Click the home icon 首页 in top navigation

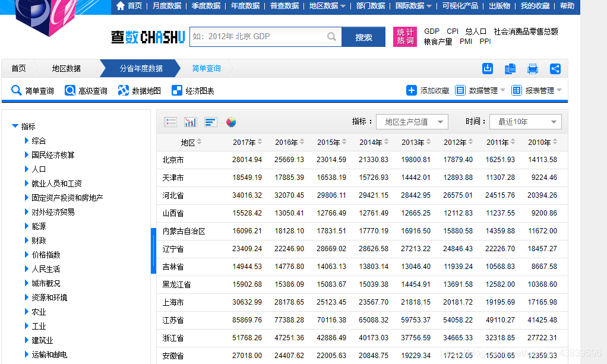point(121,6)
